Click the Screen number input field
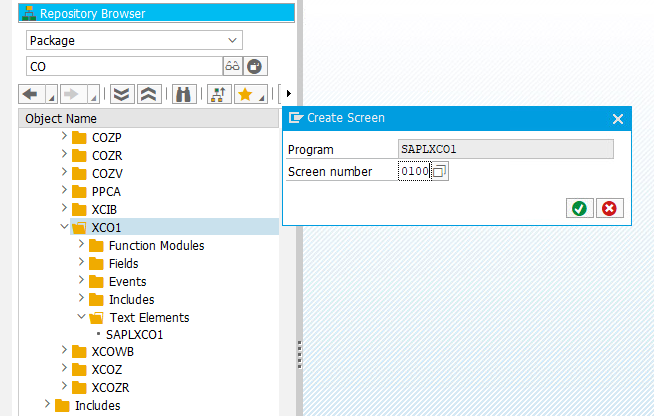Screen dimensions: 654x416 click(x=413, y=172)
